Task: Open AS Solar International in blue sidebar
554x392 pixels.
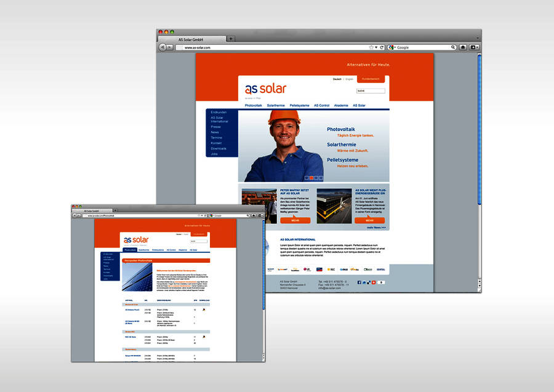Action: tap(219, 120)
